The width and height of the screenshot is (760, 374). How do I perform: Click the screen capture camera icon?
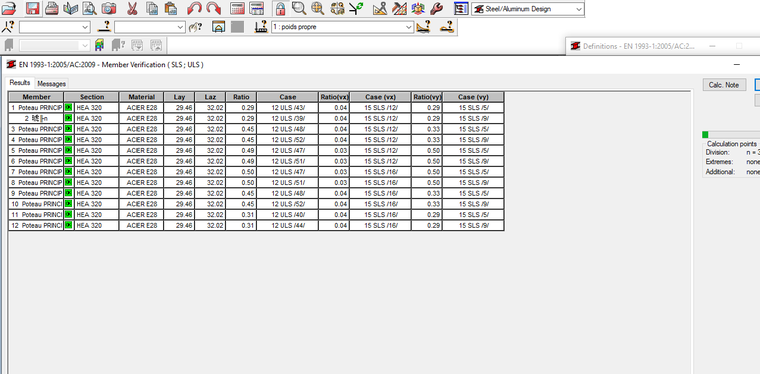109,8
